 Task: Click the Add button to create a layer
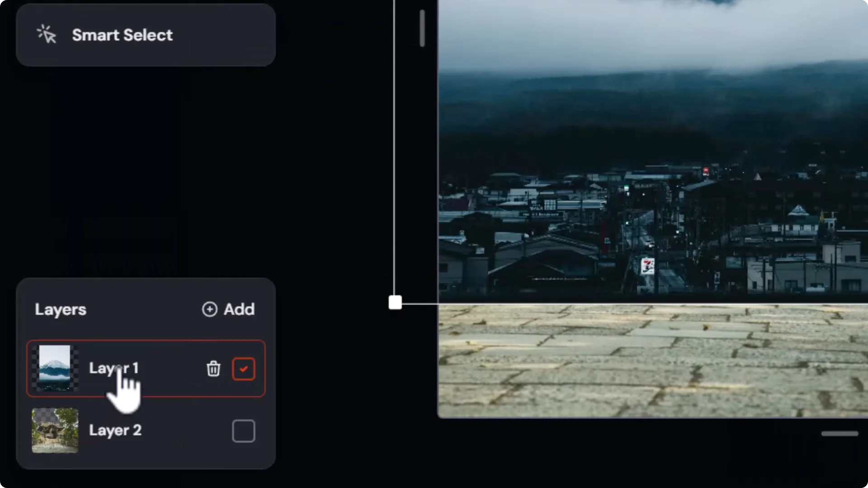tap(228, 310)
